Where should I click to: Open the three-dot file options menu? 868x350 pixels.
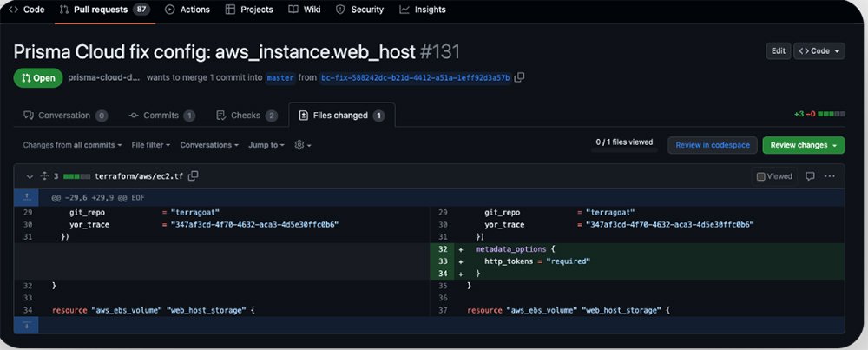click(830, 176)
